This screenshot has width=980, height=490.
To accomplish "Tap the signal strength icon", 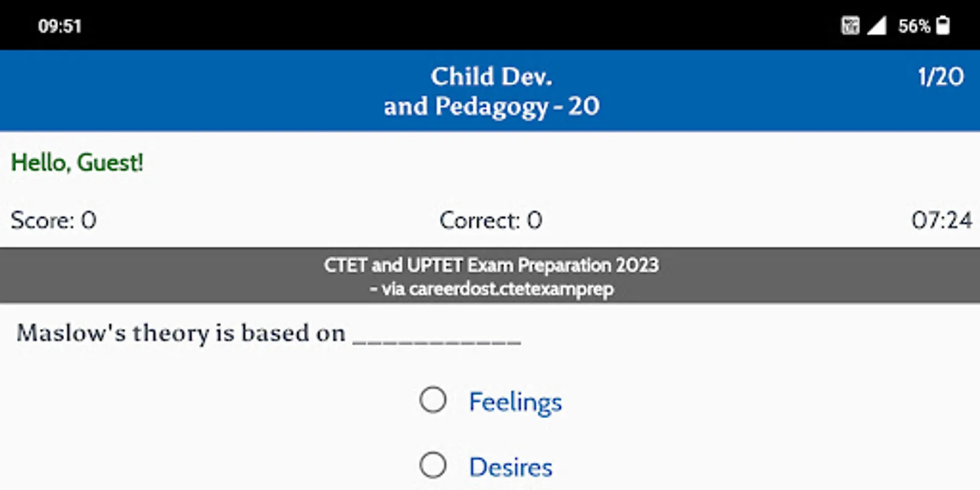I will [877, 26].
